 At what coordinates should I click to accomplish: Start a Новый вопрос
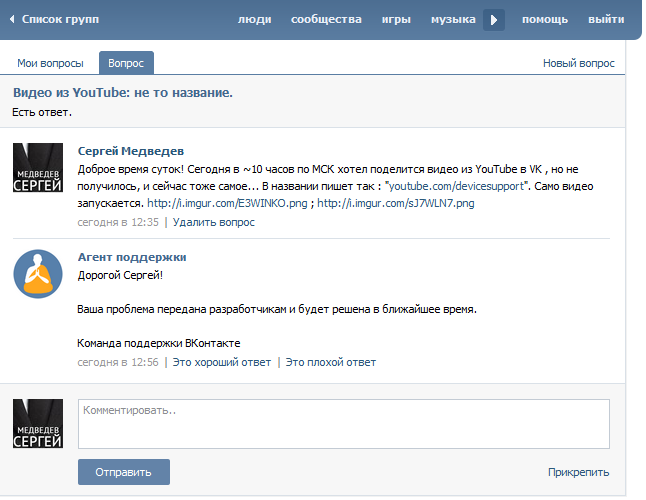[x=578, y=63]
